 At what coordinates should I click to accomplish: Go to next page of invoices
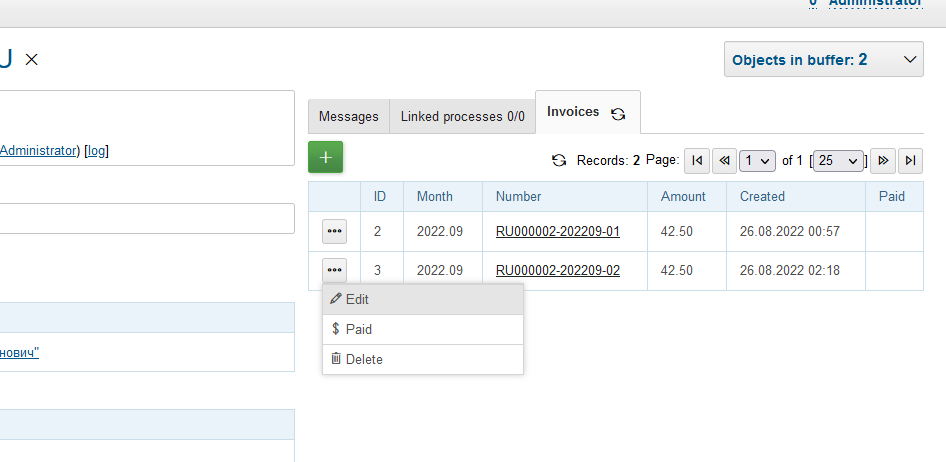point(882,160)
